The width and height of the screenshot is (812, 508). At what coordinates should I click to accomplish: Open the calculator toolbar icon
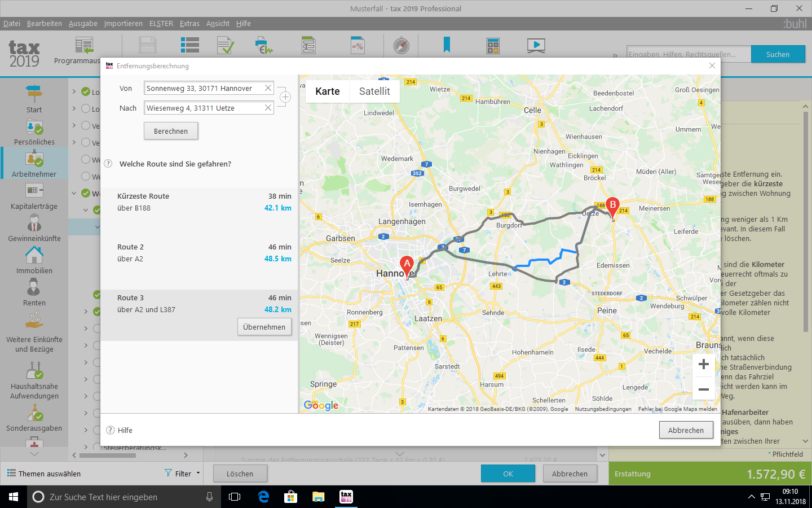(493, 46)
